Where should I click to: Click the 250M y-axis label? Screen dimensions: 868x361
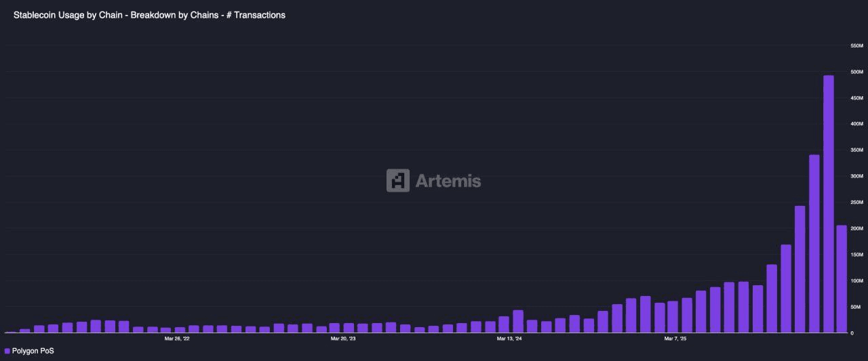(856, 203)
